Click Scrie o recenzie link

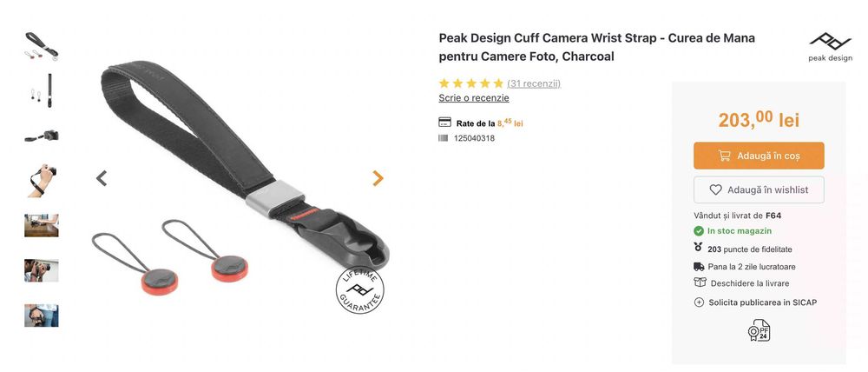474,97
